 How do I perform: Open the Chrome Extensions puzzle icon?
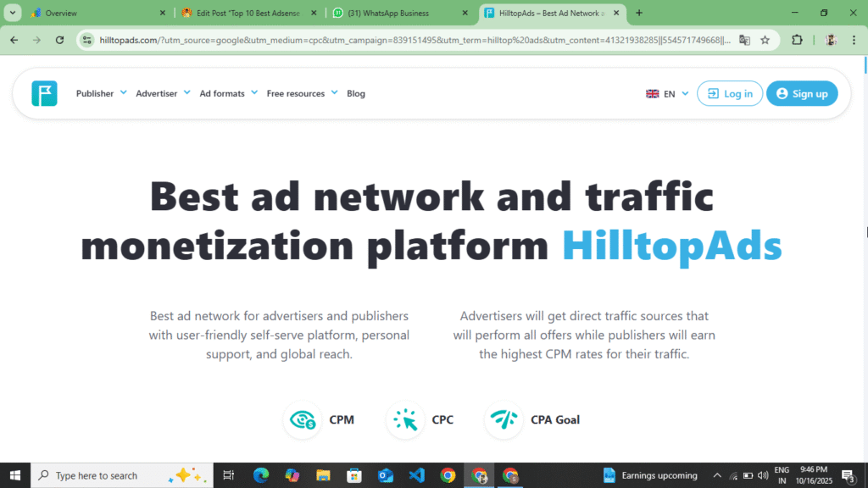click(796, 40)
